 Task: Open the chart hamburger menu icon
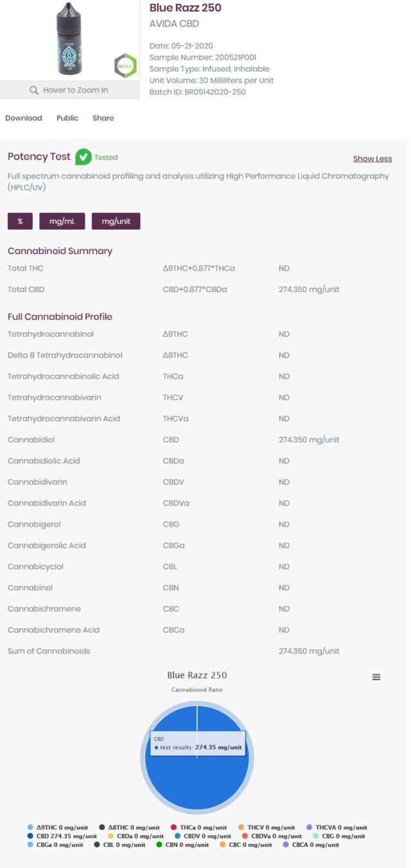pos(376,677)
